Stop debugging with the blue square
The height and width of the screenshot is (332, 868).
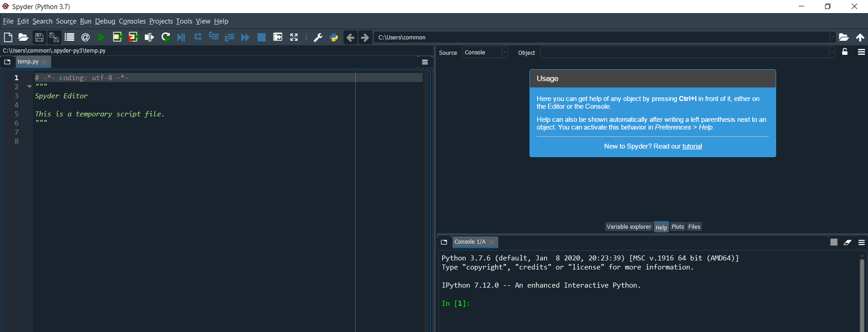pos(262,37)
